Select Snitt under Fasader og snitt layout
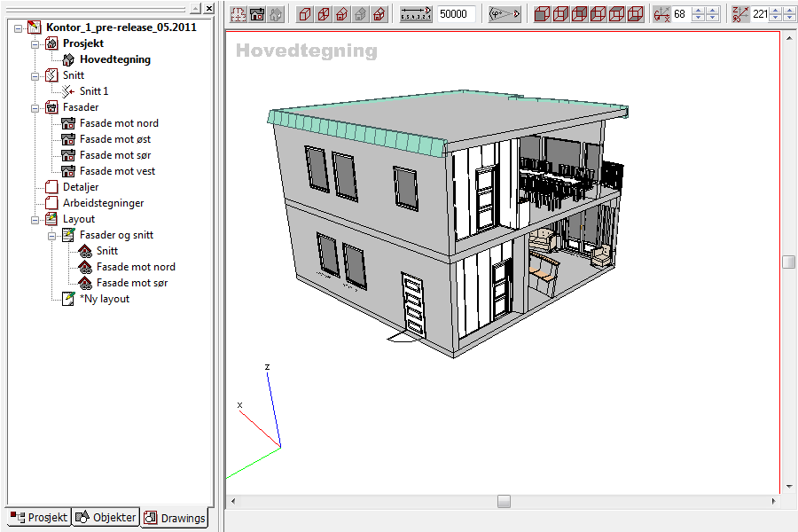Viewport: 798px width, 532px height. tap(107, 251)
